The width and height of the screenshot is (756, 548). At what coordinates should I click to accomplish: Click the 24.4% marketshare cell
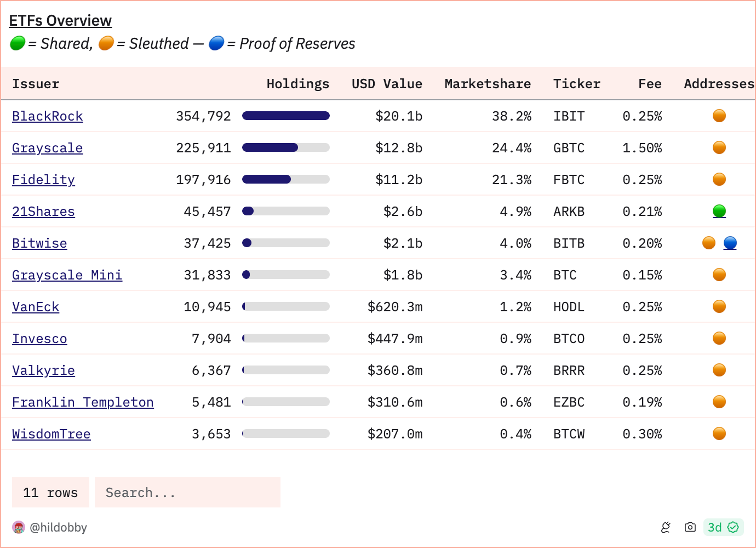click(x=512, y=148)
